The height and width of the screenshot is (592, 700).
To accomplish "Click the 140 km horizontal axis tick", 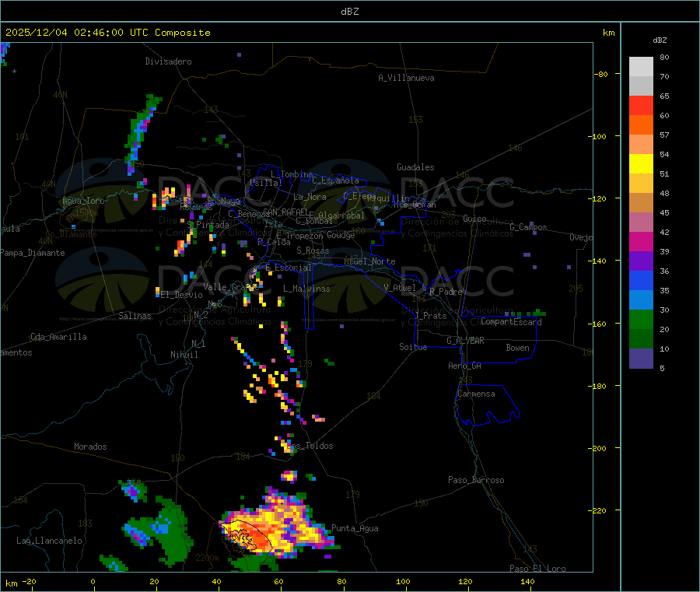I will [527, 581].
